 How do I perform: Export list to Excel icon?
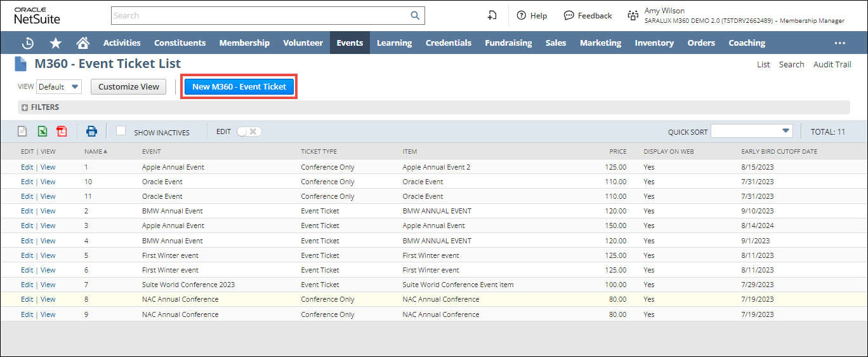coord(42,131)
